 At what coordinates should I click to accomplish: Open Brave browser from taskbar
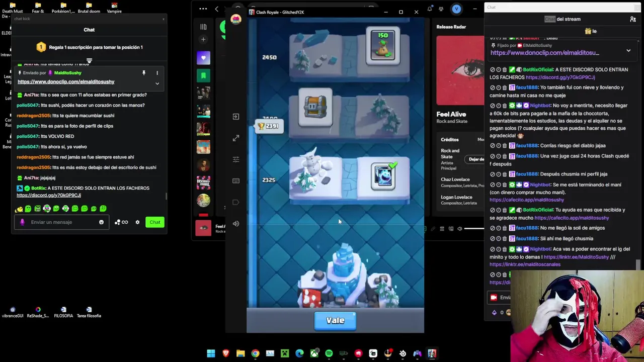[225, 353]
